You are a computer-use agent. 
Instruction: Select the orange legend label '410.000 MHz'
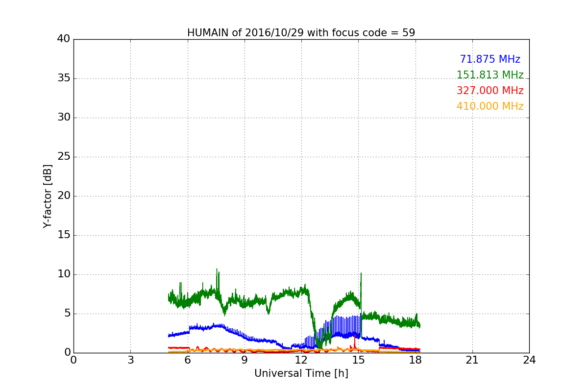pyautogui.click(x=490, y=106)
